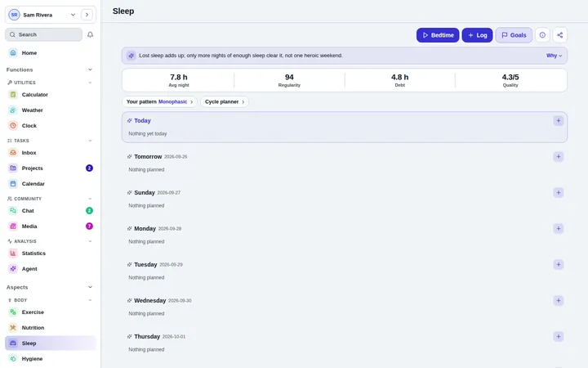This screenshot has width=588, height=368.
Task: Collapse the Body group chevron
Action: pyautogui.click(x=90, y=300)
